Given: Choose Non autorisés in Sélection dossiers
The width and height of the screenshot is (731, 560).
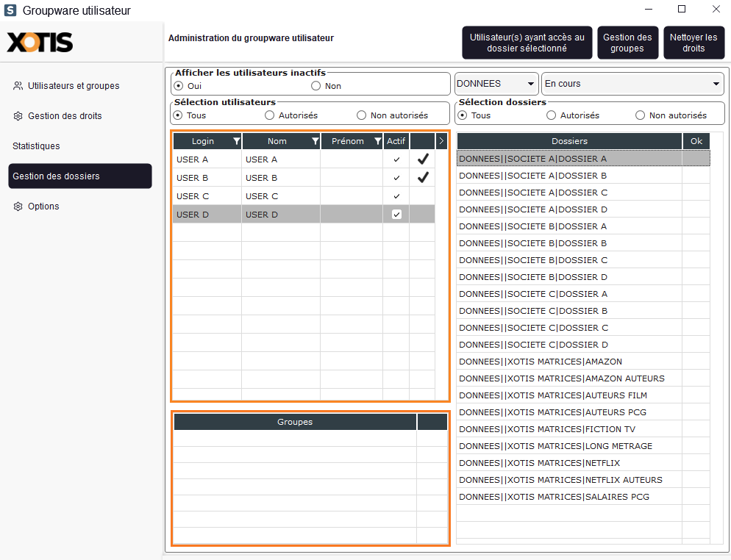Looking at the screenshot, I should pos(640,115).
